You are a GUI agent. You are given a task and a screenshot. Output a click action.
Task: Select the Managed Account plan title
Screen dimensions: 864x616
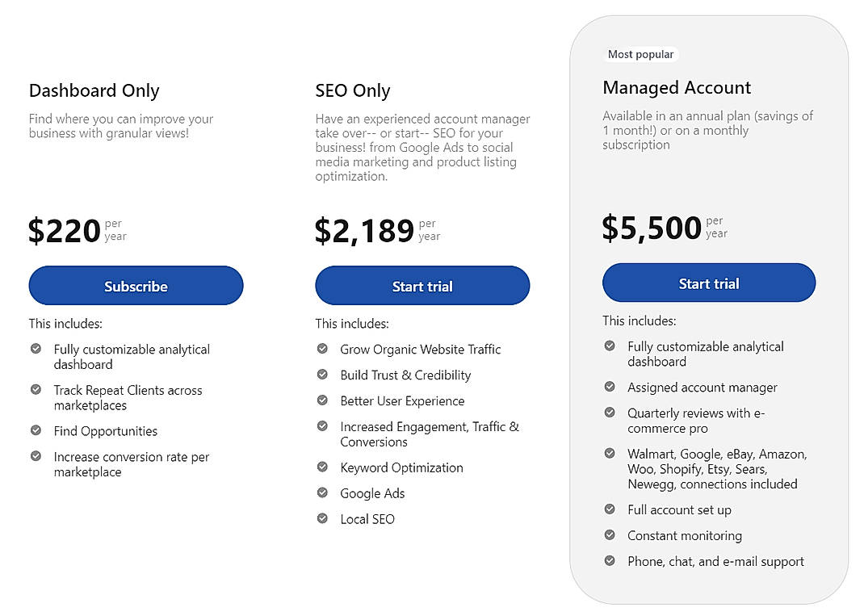pyautogui.click(x=676, y=87)
